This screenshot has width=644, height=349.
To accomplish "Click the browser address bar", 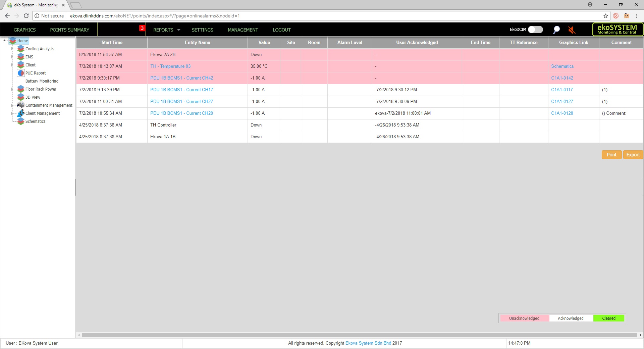I will pos(322,16).
